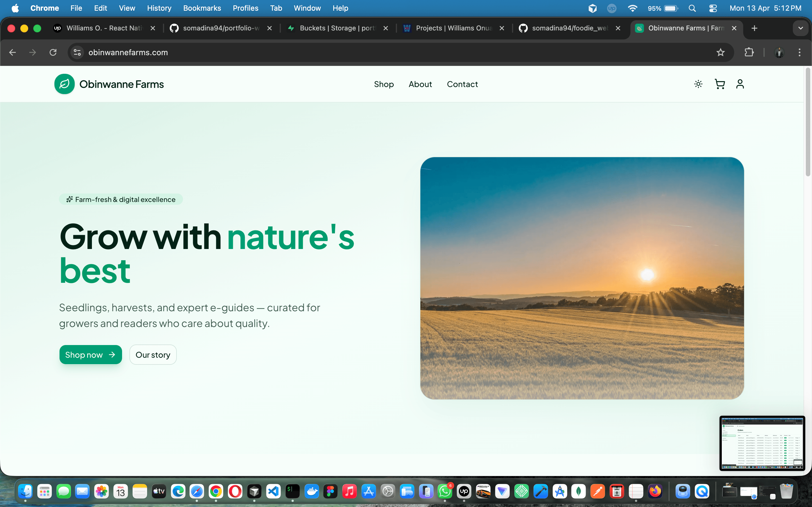812x507 pixels.
Task: Click the site information icon in the address bar
Action: [77, 52]
